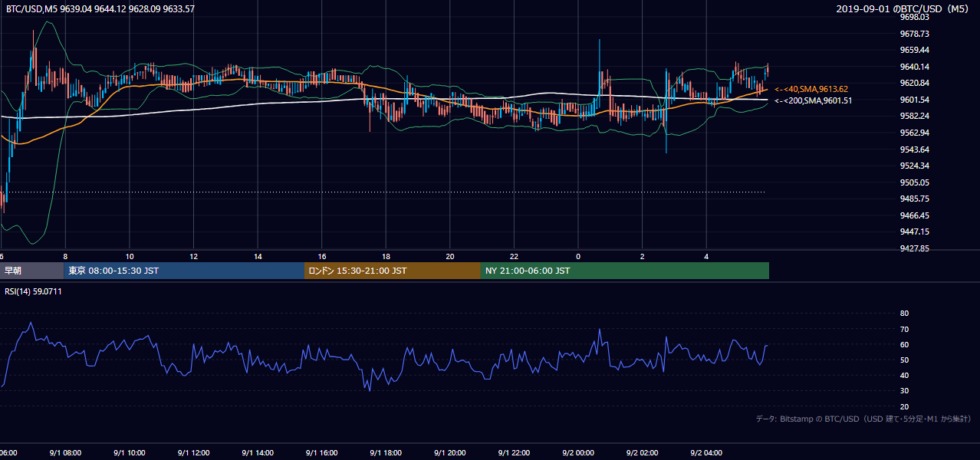
Task: Select the 40 SMA label 9613.62
Action: (x=811, y=89)
